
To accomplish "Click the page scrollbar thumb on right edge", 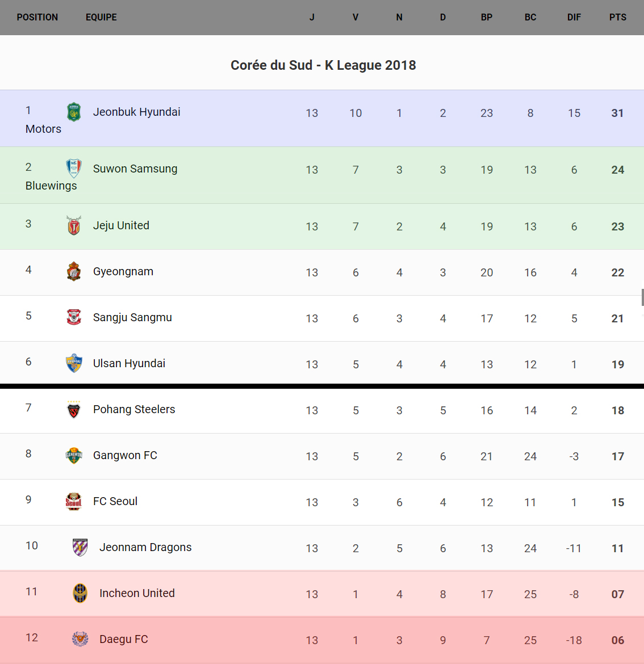I will (x=642, y=297).
